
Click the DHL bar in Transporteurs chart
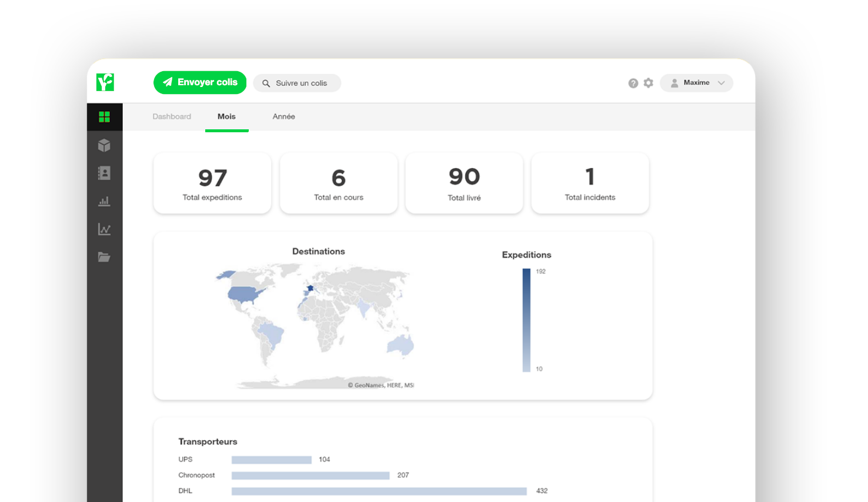pyautogui.click(x=379, y=491)
